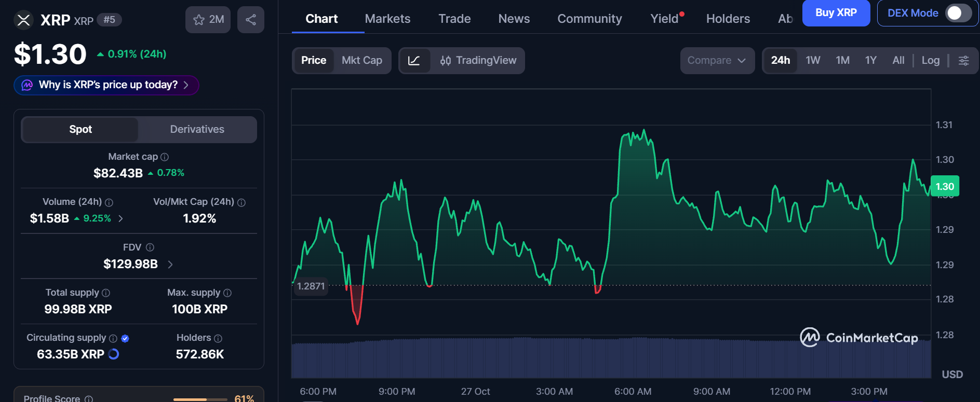
Task: Open Market cap info icon
Action: (165, 157)
